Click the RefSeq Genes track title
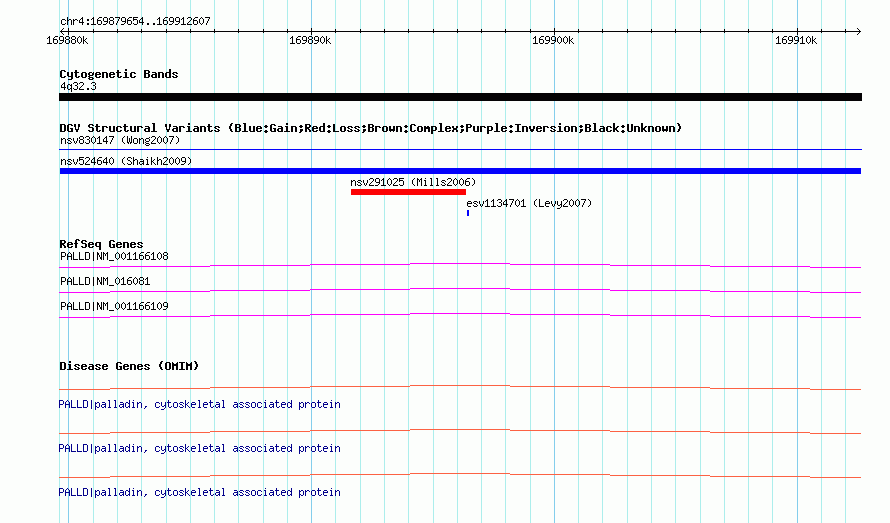 (101, 244)
